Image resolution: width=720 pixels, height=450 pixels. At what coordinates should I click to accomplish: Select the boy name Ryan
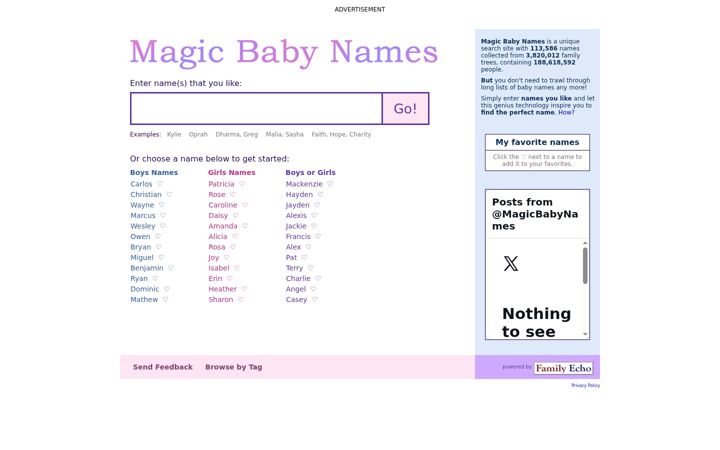tap(139, 279)
